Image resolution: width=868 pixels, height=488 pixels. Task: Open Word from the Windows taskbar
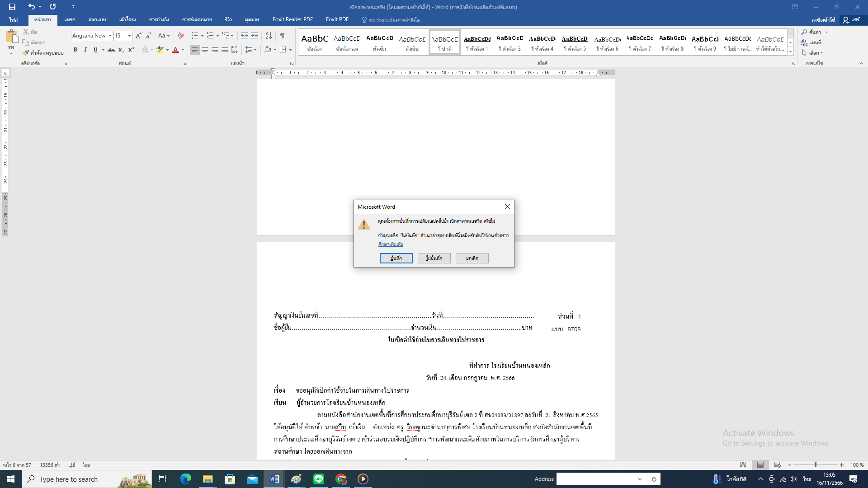coord(274,479)
